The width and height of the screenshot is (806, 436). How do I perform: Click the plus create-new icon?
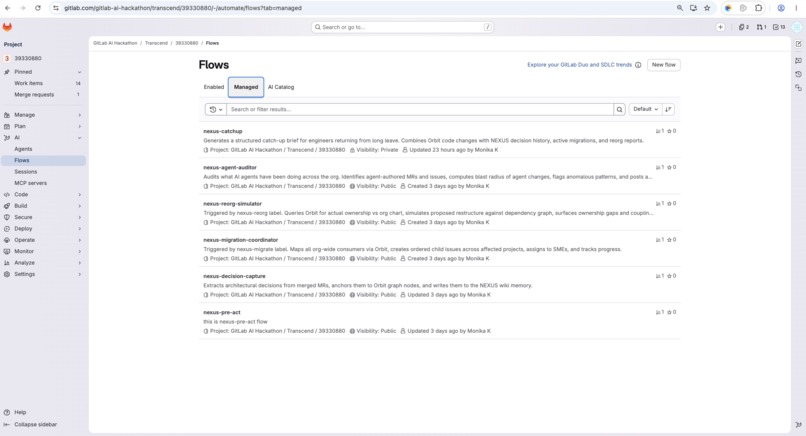pyautogui.click(x=720, y=27)
